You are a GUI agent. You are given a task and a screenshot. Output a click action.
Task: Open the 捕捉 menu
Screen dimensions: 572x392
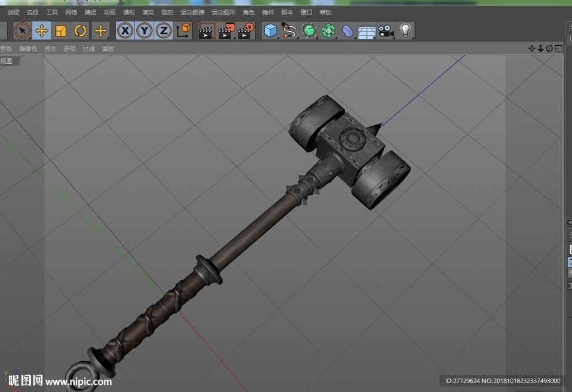point(90,12)
